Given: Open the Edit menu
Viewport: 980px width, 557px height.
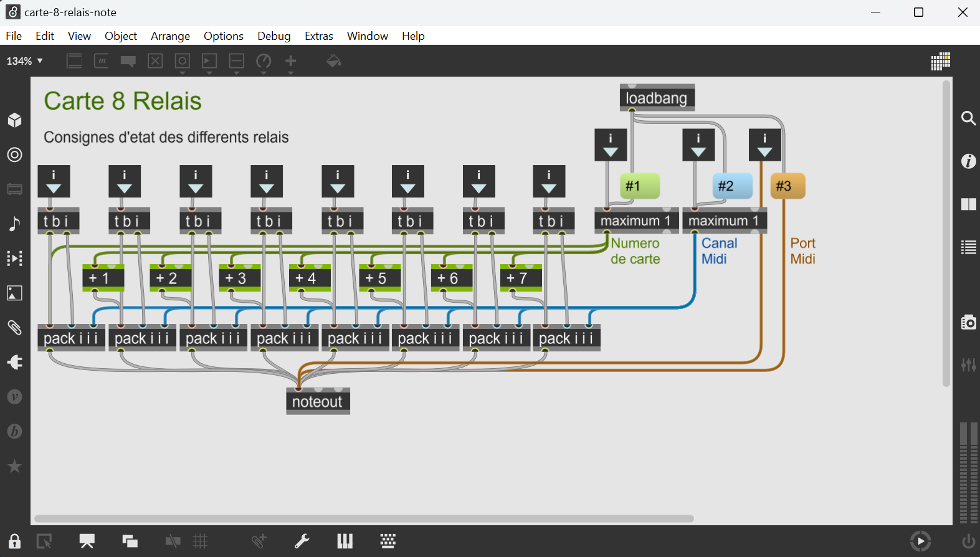Looking at the screenshot, I should point(45,36).
